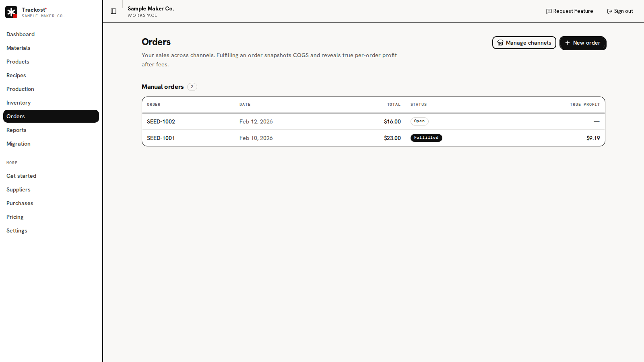Navigate to Purchases
This screenshot has height=362, width=644.
click(x=51, y=203)
